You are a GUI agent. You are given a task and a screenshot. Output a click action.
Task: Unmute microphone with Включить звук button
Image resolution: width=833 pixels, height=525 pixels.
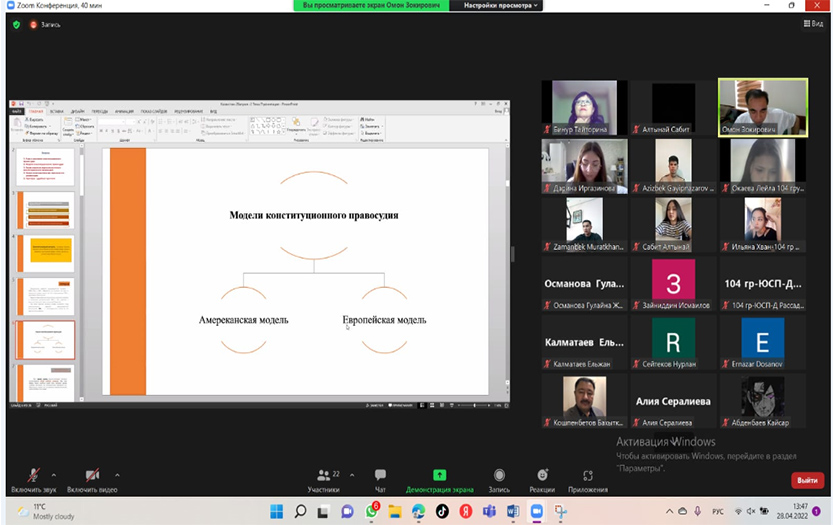coord(33,478)
